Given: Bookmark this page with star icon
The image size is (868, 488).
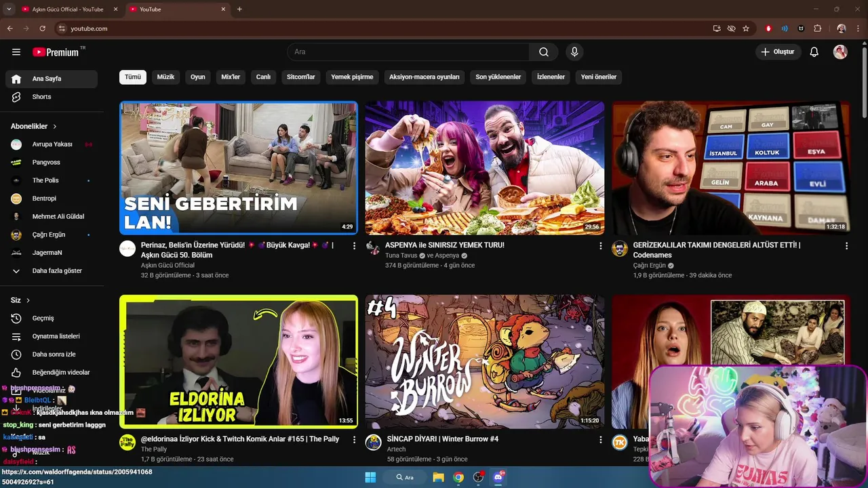Looking at the screenshot, I should coord(746,28).
